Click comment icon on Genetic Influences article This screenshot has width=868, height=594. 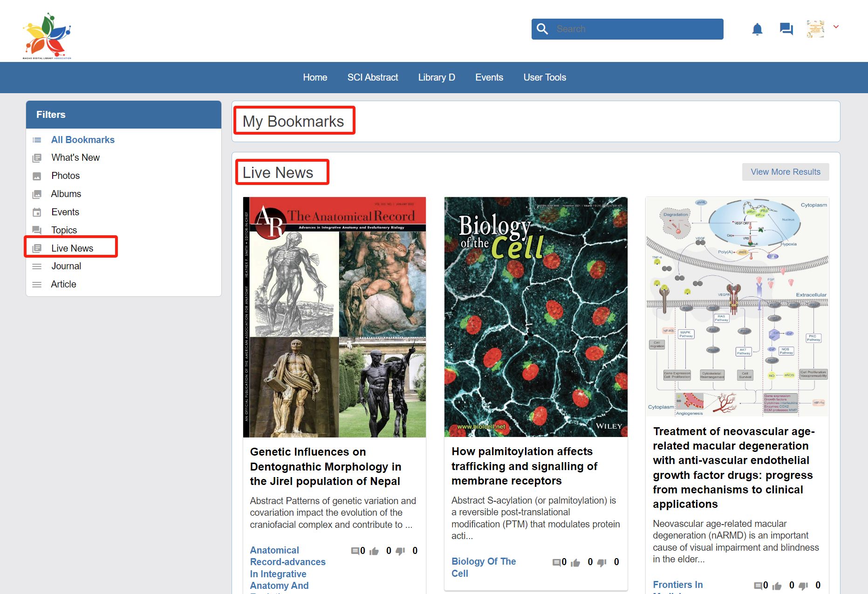pos(355,551)
